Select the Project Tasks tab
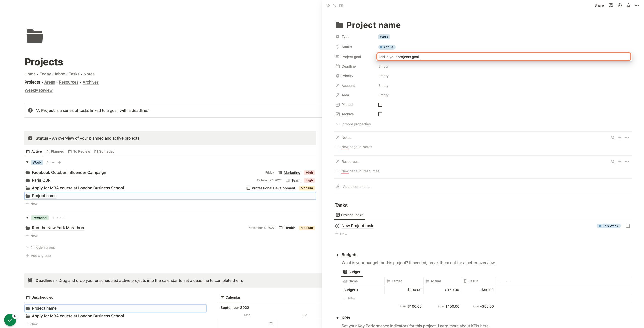The image size is (644, 328). [x=350, y=215]
